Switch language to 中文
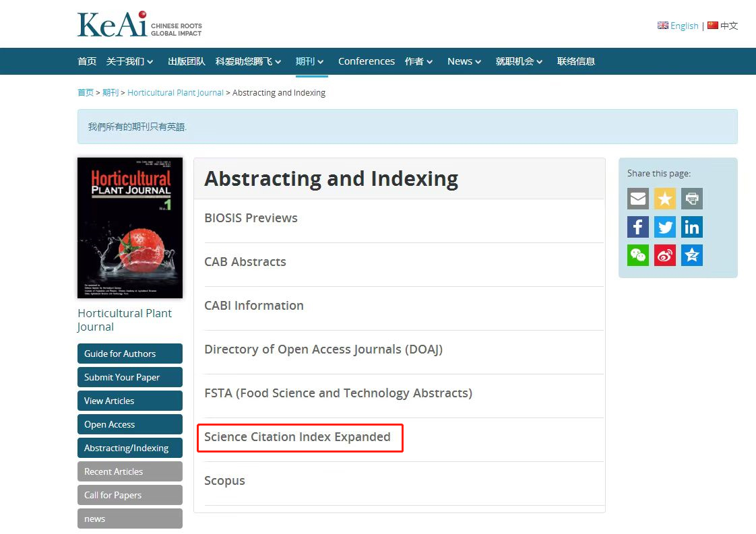 click(x=729, y=26)
